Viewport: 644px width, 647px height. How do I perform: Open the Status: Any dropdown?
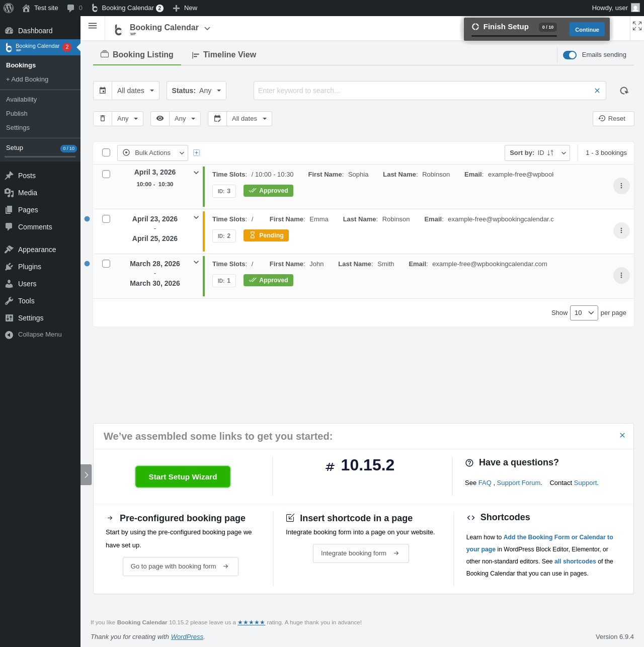tap(196, 91)
